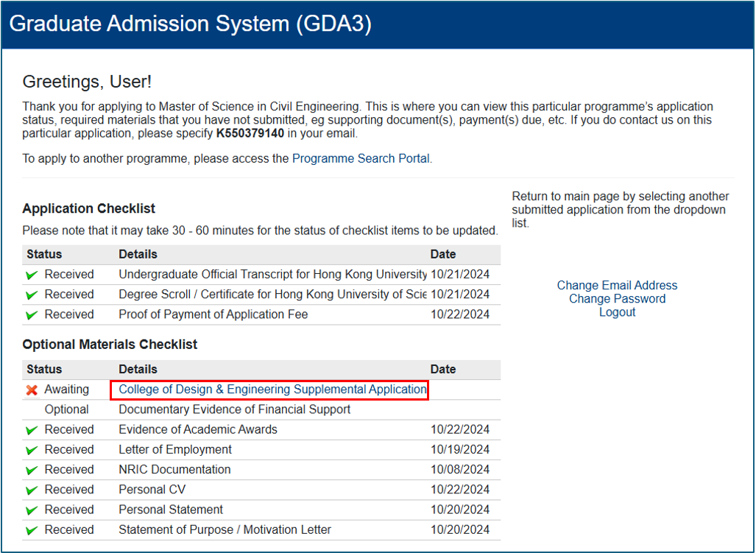Open the Programme Search Portal link
This screenshot has height=553, width=756.
tap(361, 158)
